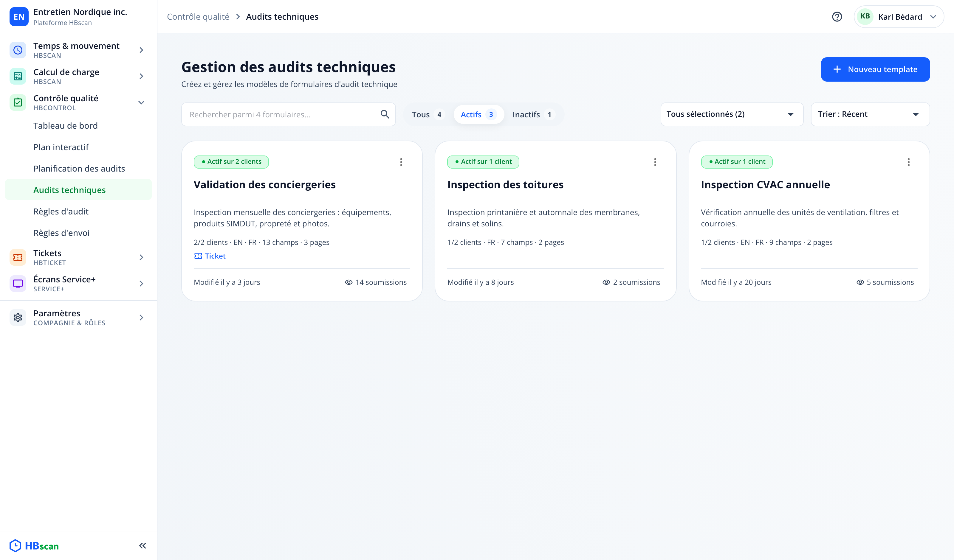Image resolution: width=954 pixels, height=560 pixels.
Task: Click the Actif sur 2 clients badge
Action: [231, 162]
